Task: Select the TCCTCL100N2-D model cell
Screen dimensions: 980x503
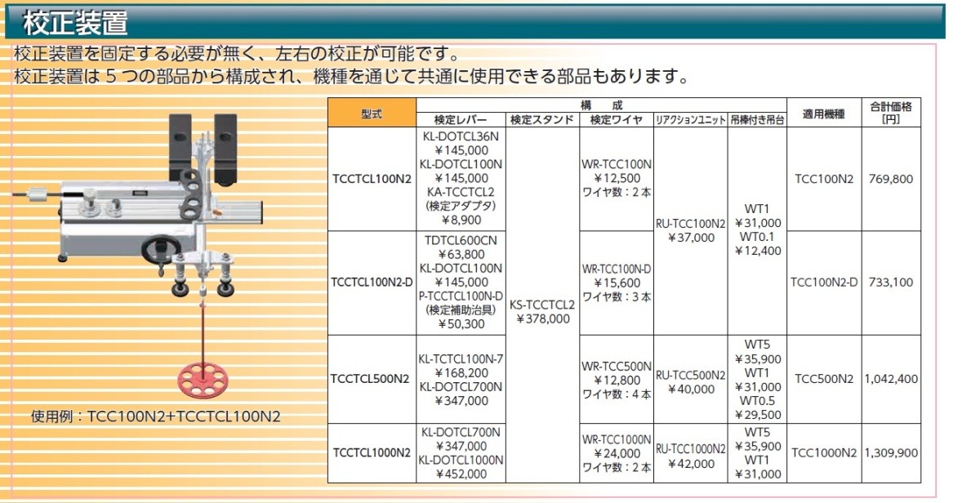Action: pos(372,283)
